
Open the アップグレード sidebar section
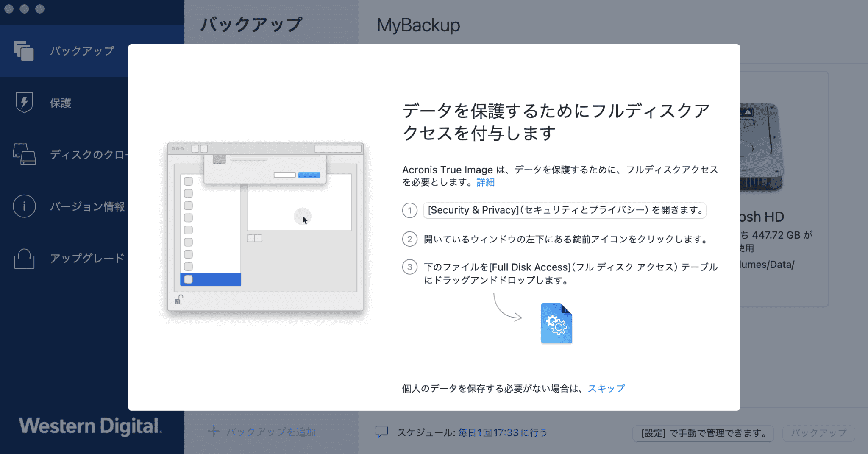tap(64, 258)
